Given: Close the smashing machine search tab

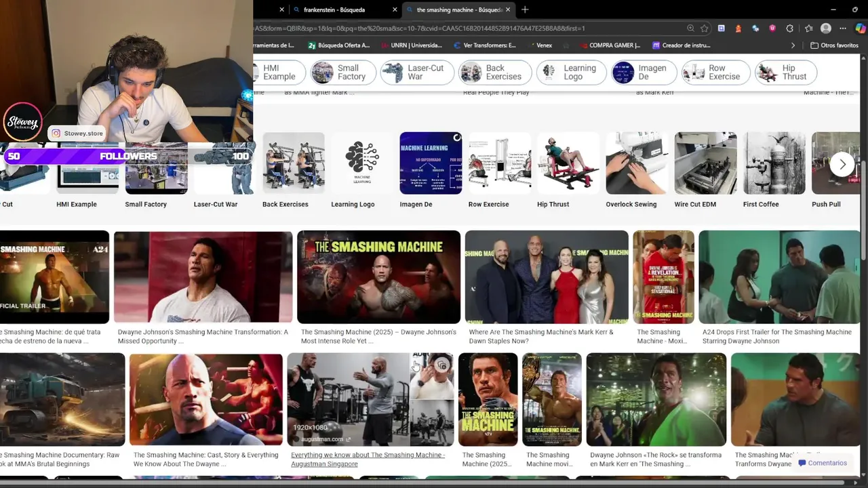Looking at the screenshot, I should point(508,9).
